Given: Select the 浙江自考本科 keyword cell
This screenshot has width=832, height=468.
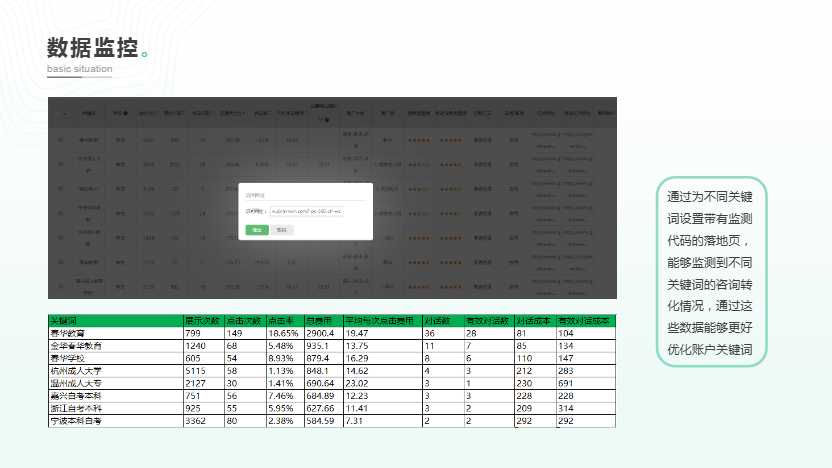Looking at the screenshot, I should coord(115,408).
